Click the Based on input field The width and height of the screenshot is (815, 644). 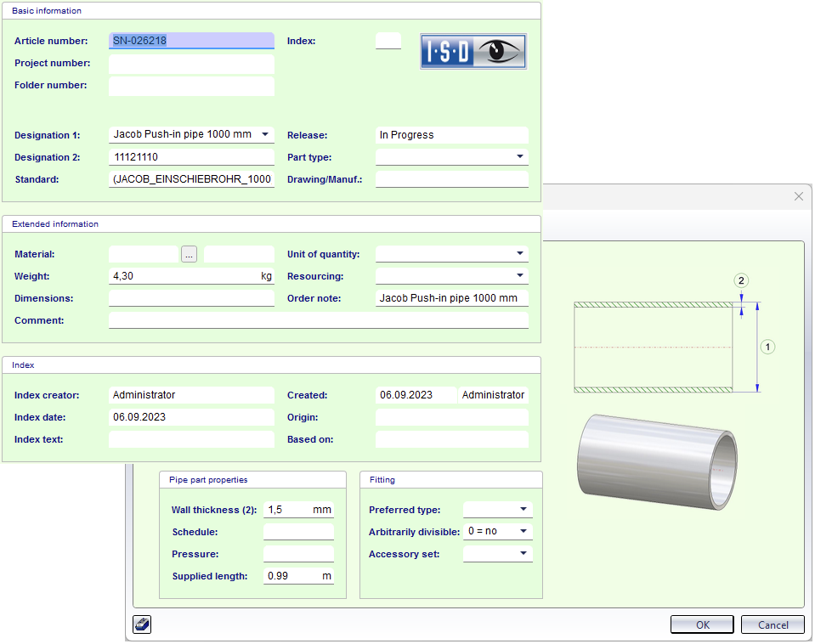click(x=451, y=439)
